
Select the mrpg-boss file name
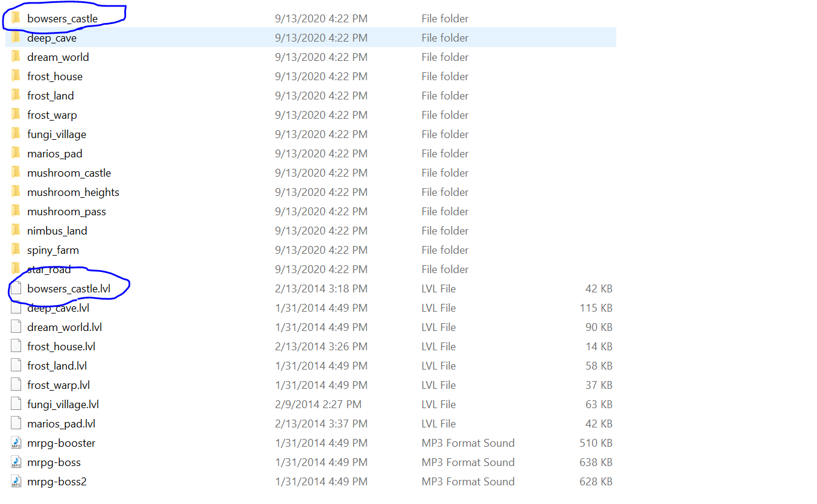pyautogui.click(x=54, y=462)
